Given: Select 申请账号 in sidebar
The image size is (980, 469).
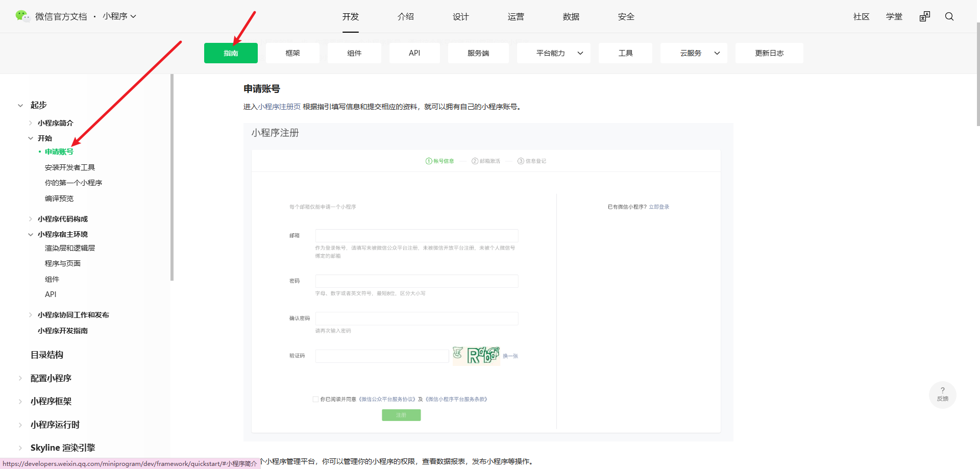Looking at the screenshot, I should click(59, 152).
